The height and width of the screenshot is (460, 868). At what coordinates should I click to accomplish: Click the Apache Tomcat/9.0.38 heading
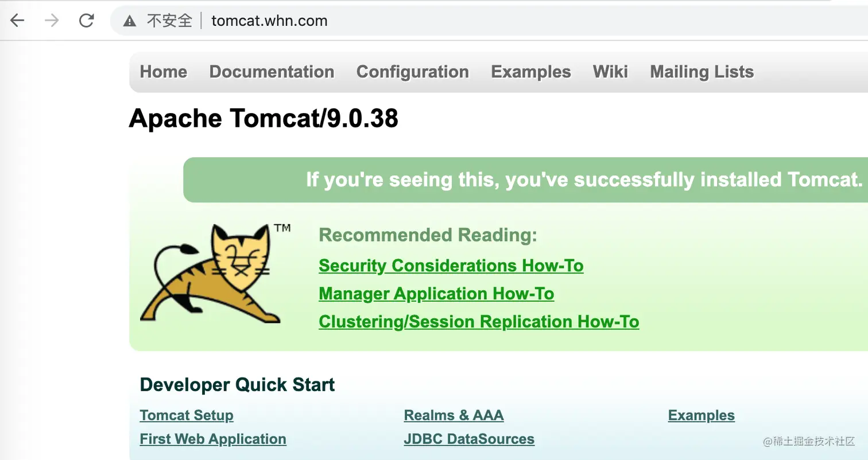point(263,119)
